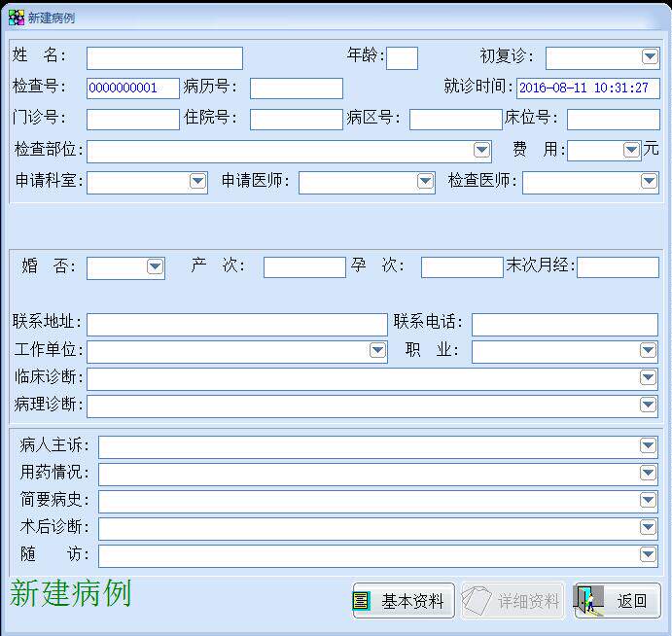
Task: Focus the 孕次 input field
Action: pos(463,267)
